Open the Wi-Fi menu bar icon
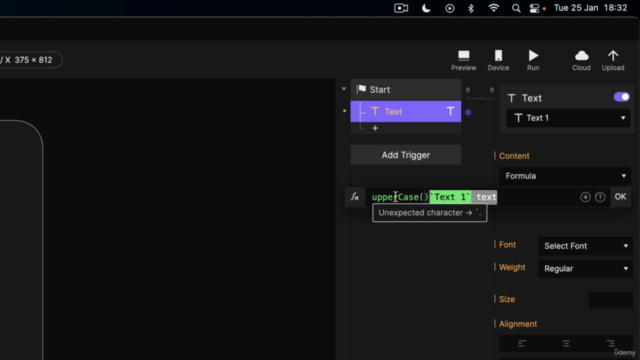 493,8
